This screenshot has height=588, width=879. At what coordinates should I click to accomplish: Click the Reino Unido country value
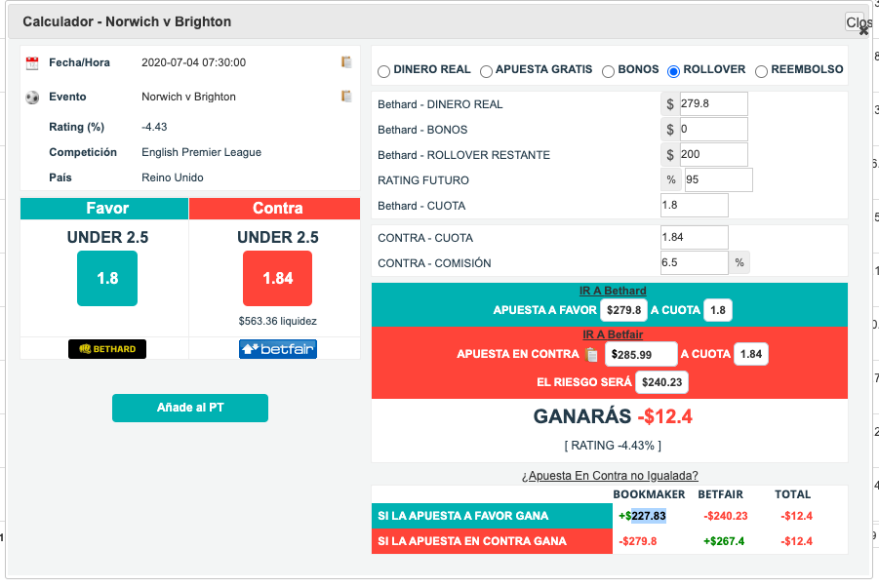pyautogui.click(x=173, y=177)
